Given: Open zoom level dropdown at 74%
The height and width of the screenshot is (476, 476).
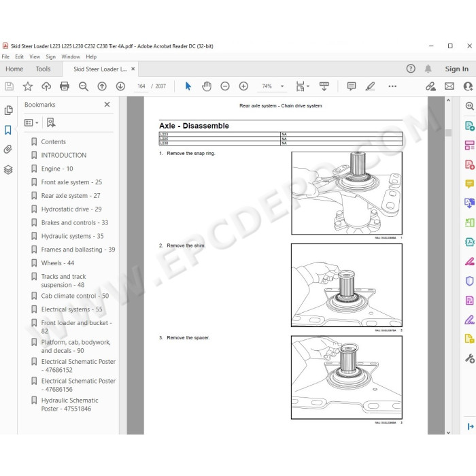Looking at the screenshot, I should [x=282, y=86].
